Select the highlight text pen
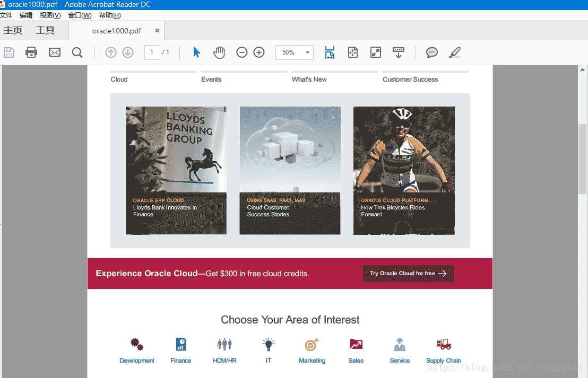588x378 pixels. [454, 52]
